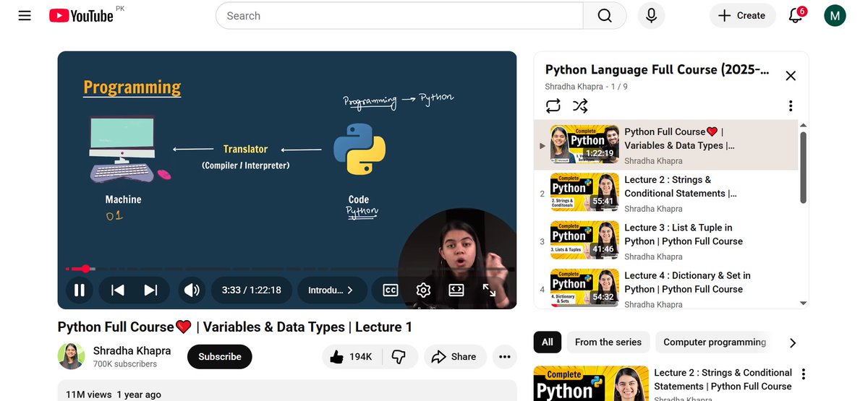The width and height of the screenshot is (868, 401).
Task: Select Computer programming chip
Action: (x=715, y=342)
